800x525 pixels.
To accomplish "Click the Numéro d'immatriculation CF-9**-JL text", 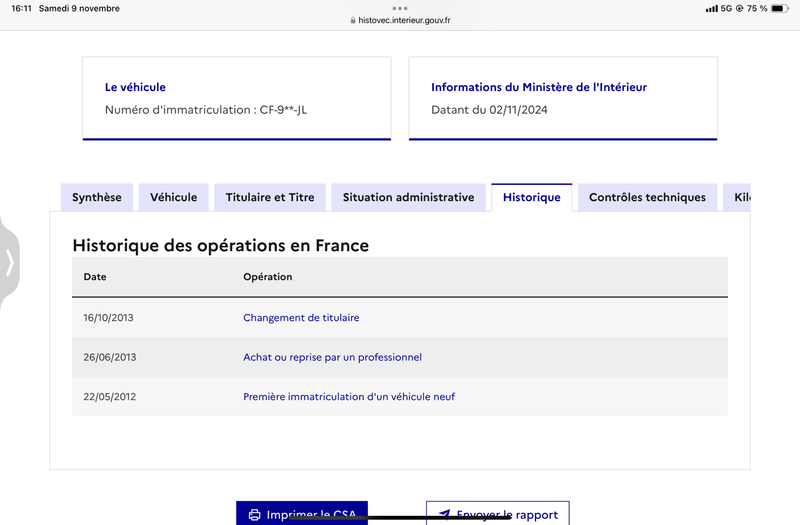I will pos(206,110).
